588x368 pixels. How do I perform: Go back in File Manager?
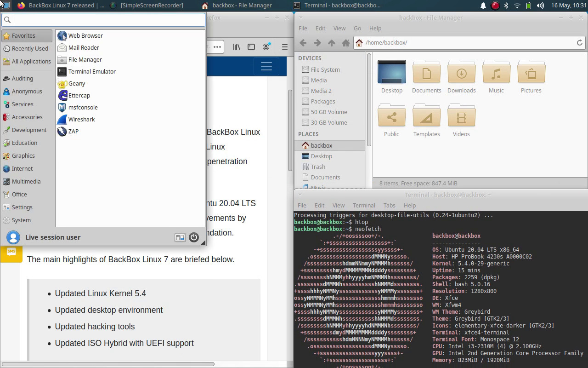click(x=303, y=42)
